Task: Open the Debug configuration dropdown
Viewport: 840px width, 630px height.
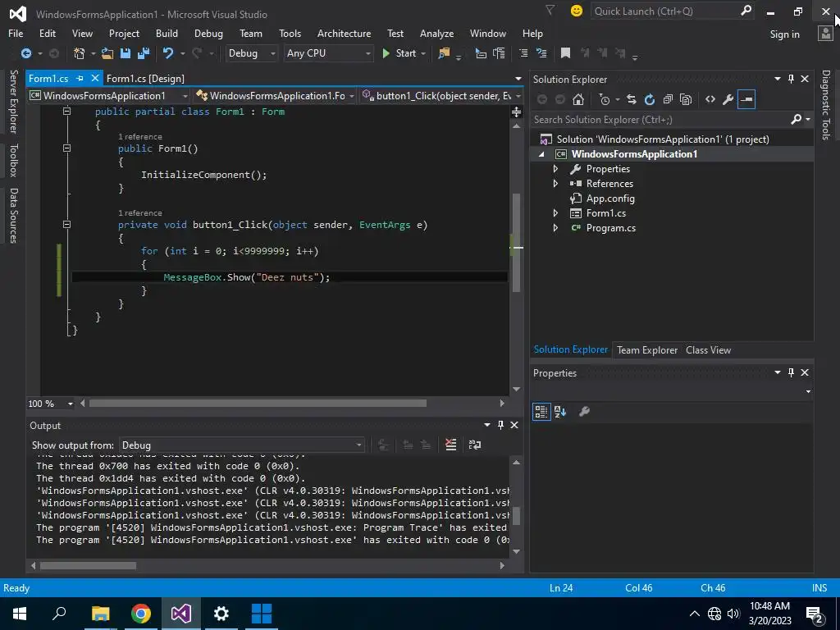Action: click(251, 53)
